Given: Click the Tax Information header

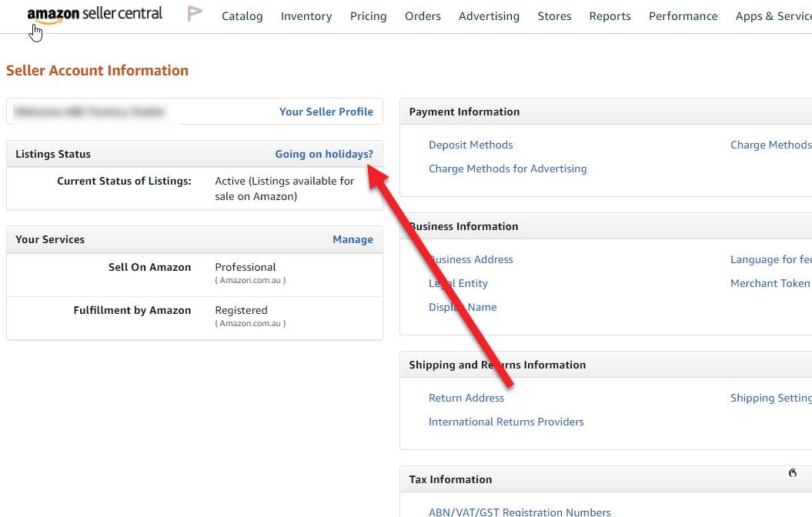Looking at the screenshot, I should click(x=450, y=479).
